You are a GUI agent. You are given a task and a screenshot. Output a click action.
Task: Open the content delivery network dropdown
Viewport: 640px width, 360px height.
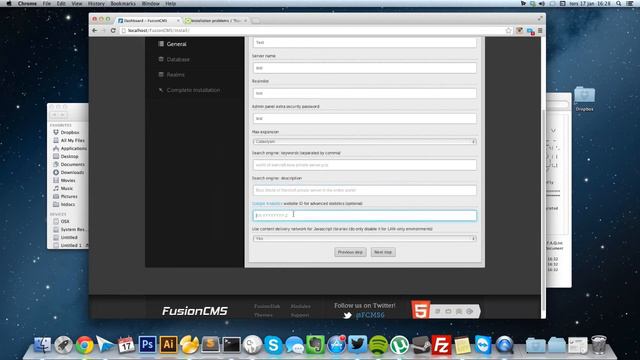click(x=364, y=238)
